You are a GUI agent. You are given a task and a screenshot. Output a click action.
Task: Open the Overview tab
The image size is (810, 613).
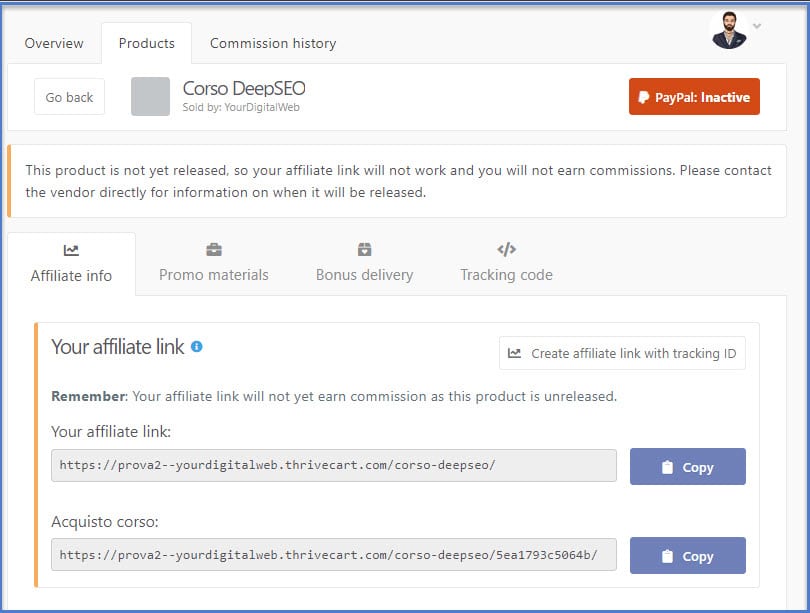54,43
